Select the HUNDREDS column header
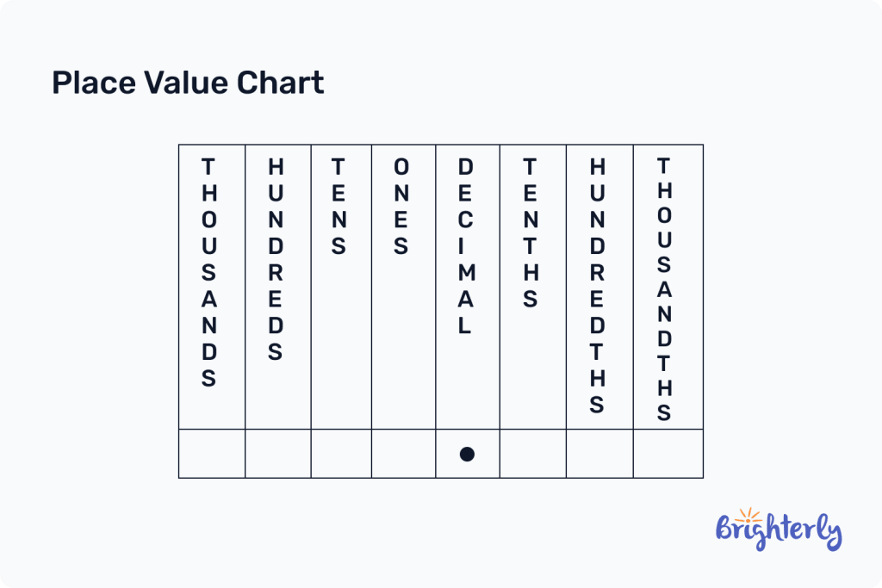 point(276,259)
